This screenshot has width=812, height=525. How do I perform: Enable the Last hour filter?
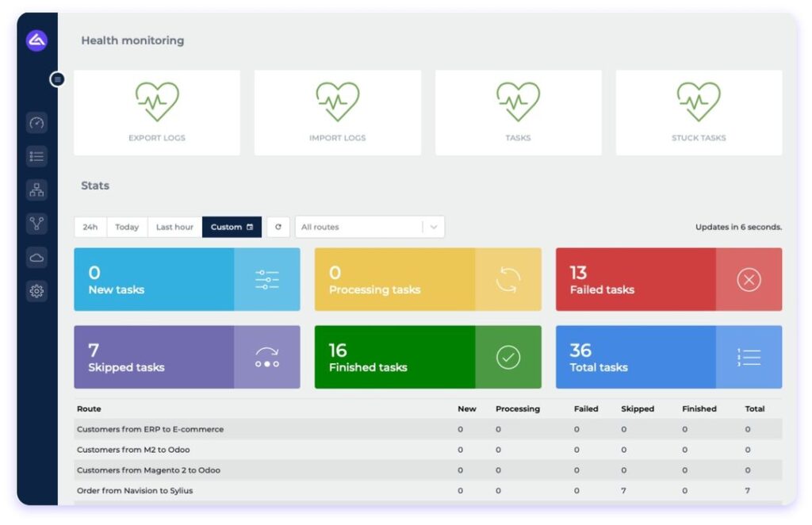click(x=174, y=227)
